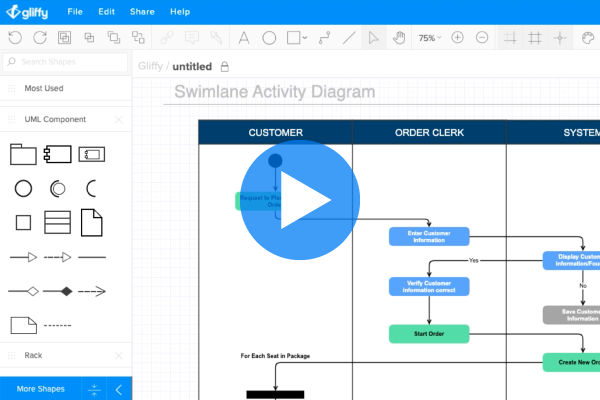Open the Share menu
Viewport: 600px width, 400px height.
click(x=142, y=12)
